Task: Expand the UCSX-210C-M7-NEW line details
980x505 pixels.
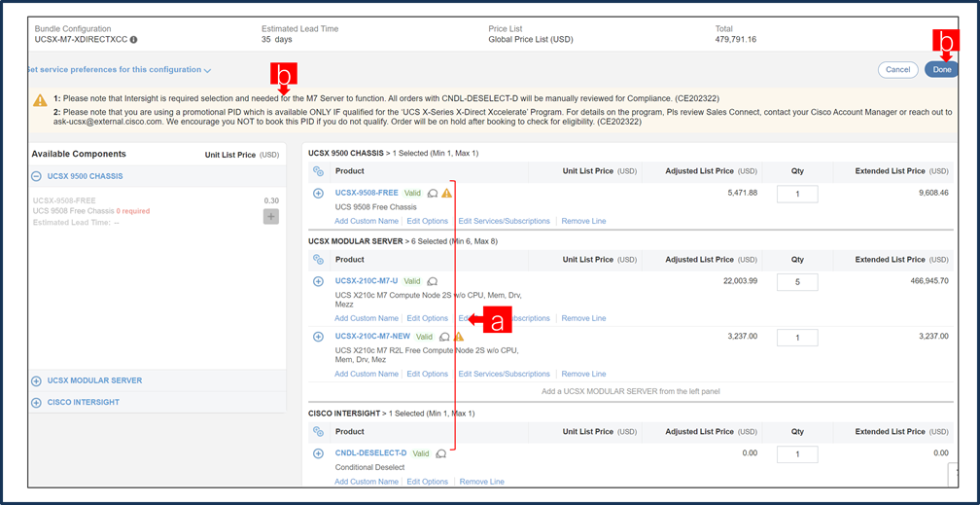Action: click(x=318, y=337)
